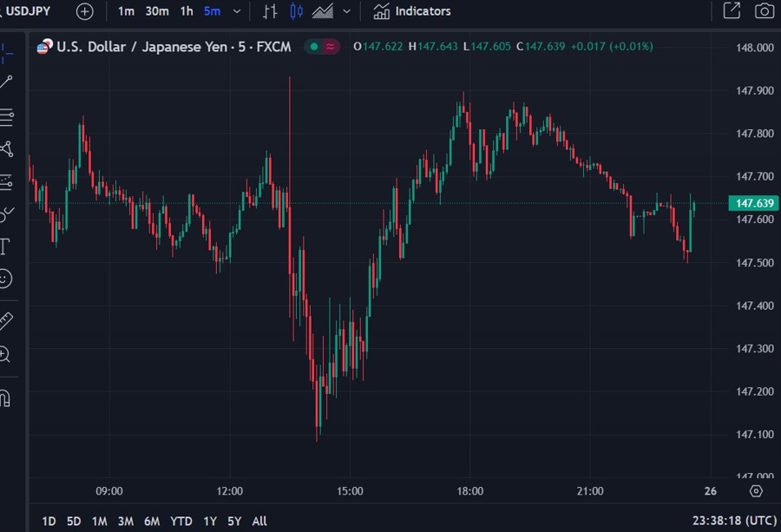This screenshot has width=781, height=532.
Task: Click the open value O147.622
Action: point(378,46)
